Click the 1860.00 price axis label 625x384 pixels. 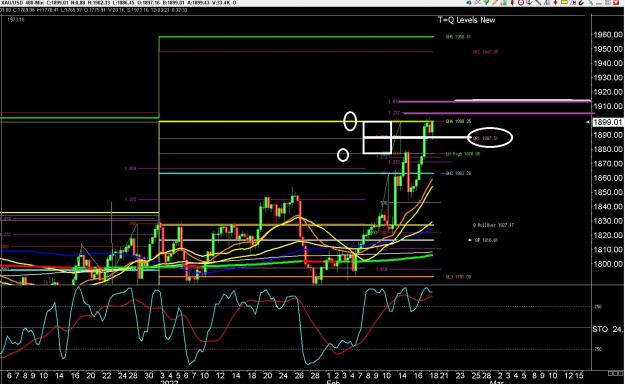608,178
